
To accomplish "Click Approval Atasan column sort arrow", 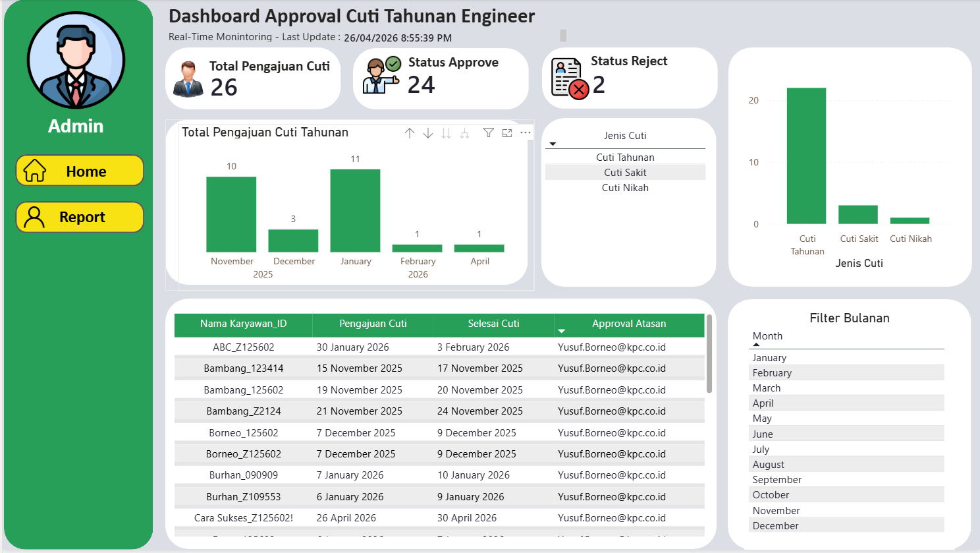I will coord(561,331).
